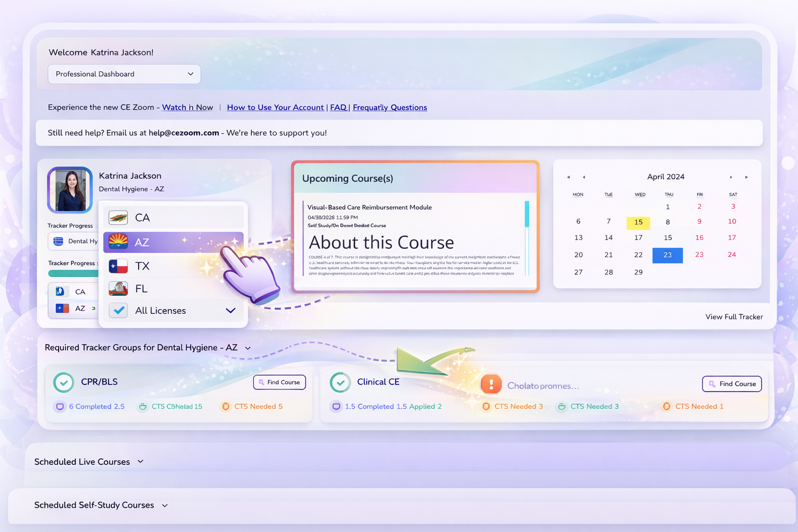
Task: Open the Watch it Now link
Action: tap(188, 107)
